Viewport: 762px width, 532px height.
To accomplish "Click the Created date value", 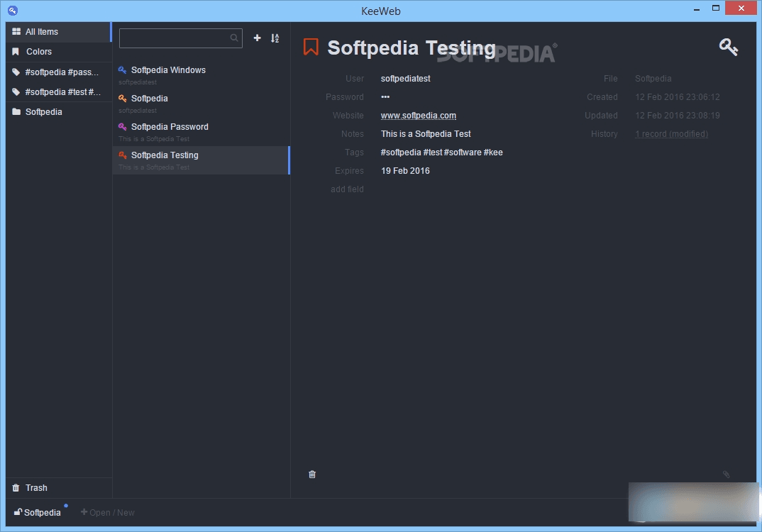I will point(678,97).
